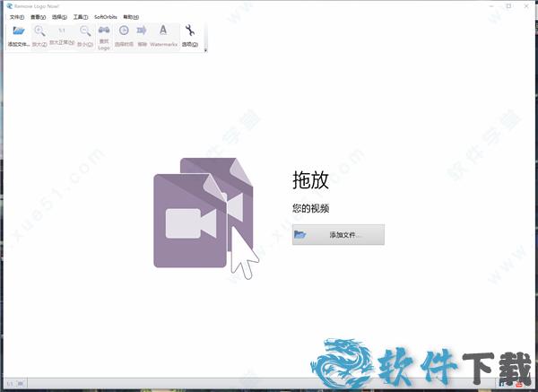Image resolution: width=538 pixels, height=392 pixels.
Task: Click the Zoom In magnifier icon
Action: (x=39, y=30)
